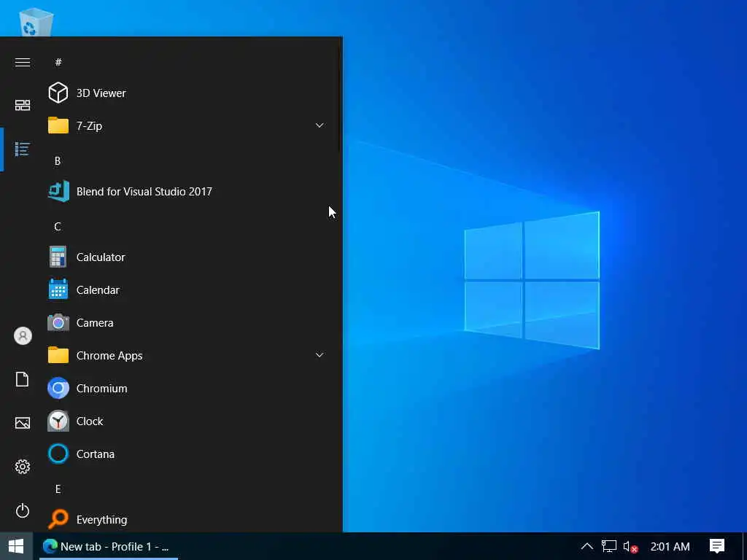This screenshot has height=560, width=747.
Task: Open the Power options icon
Action: click(23, 511)
